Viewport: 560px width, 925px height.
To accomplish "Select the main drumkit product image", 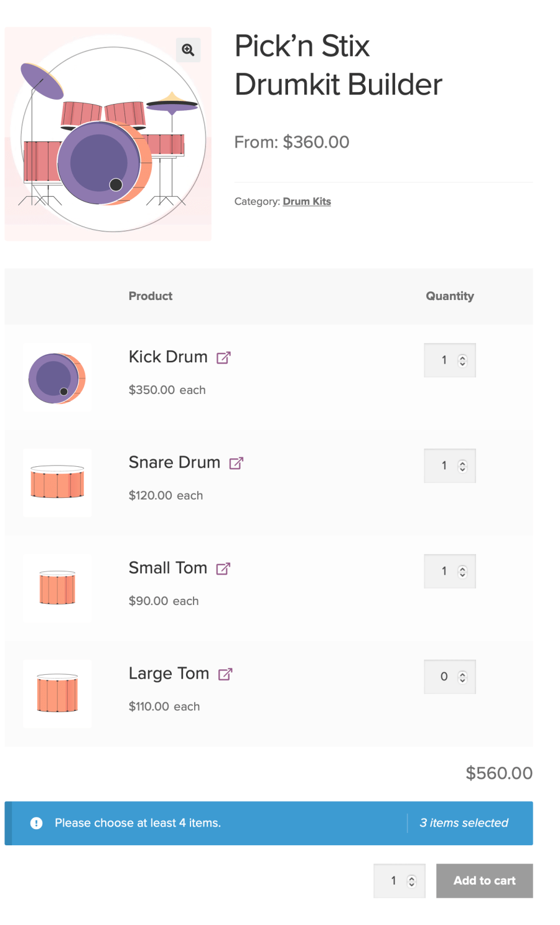I will pos(108,133).
